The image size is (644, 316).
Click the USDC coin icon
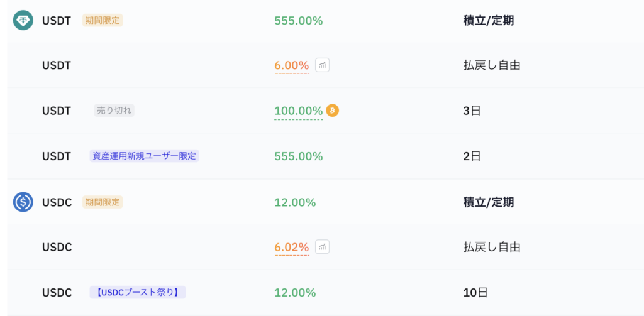click(x=23, y=202)
